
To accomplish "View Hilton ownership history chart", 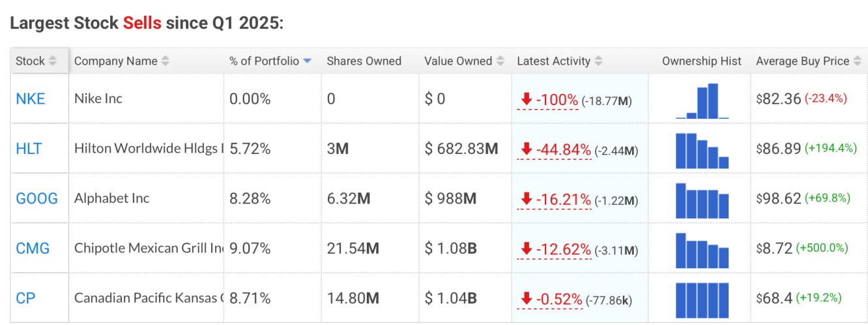I will 702,150.
